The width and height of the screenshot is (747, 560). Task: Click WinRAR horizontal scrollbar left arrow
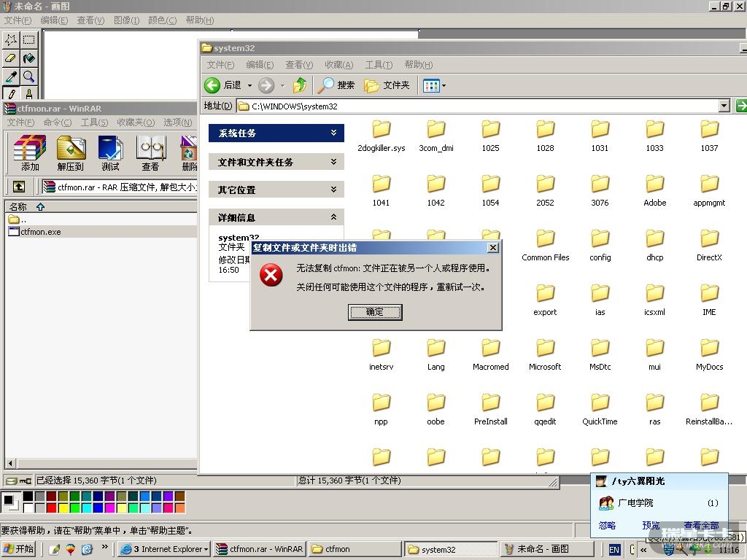[11, 463]
